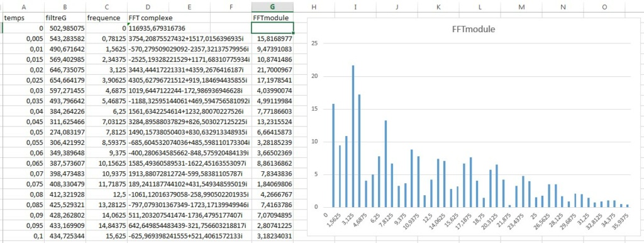Viewport: 644px width, 243px height.
Task: Click cell with value 543,283582
Action: tap(65, 38)
